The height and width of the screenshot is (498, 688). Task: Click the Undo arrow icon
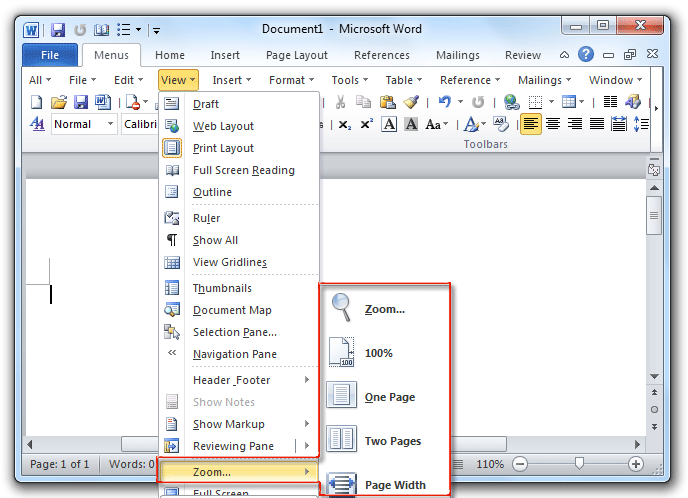(444, 102)
